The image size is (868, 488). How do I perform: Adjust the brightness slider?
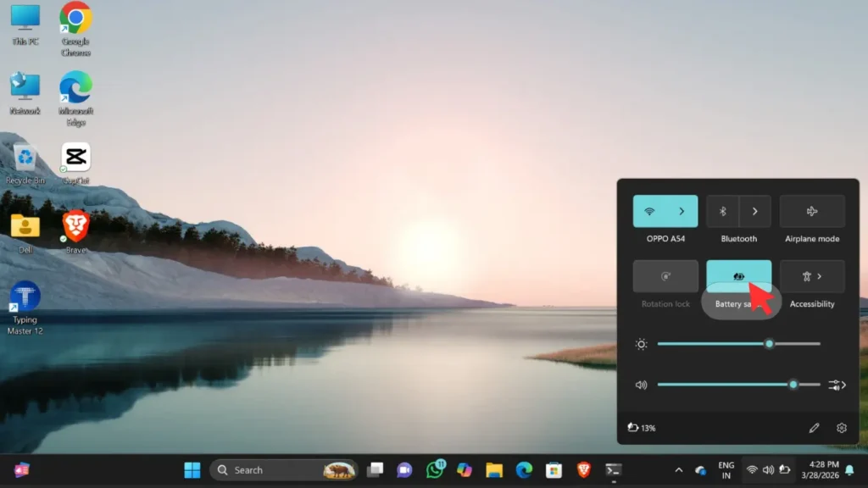767,344
